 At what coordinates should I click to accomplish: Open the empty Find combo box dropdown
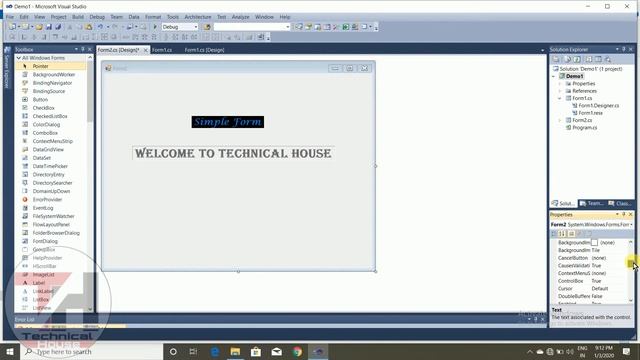pos(287,27)
